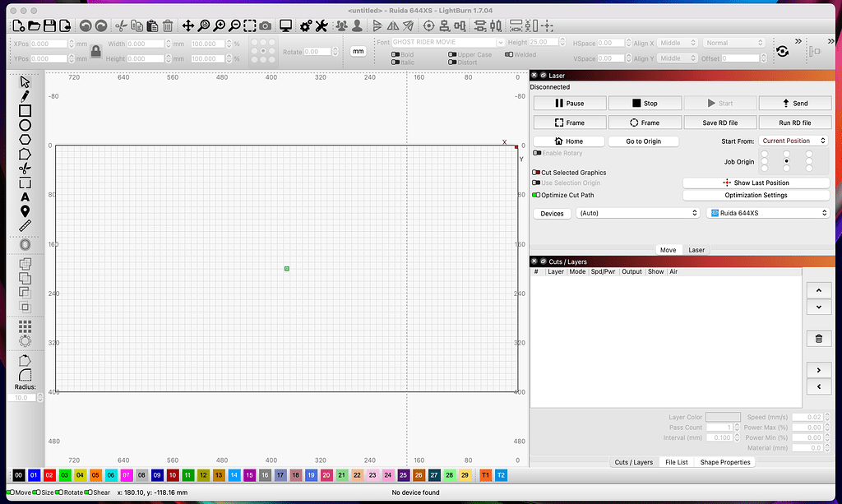Enable the Rotary option
842x504 pixels.
pos(538,153)
